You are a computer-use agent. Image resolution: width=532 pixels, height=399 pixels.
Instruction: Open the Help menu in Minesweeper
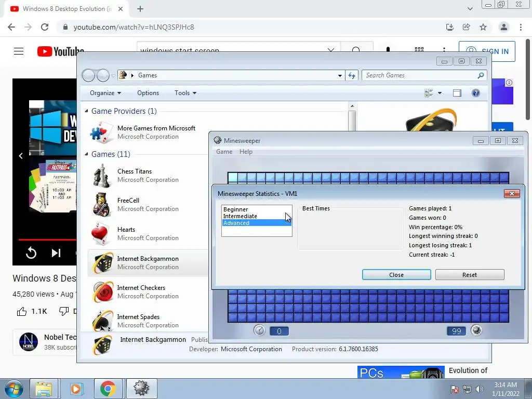(246, 152)
